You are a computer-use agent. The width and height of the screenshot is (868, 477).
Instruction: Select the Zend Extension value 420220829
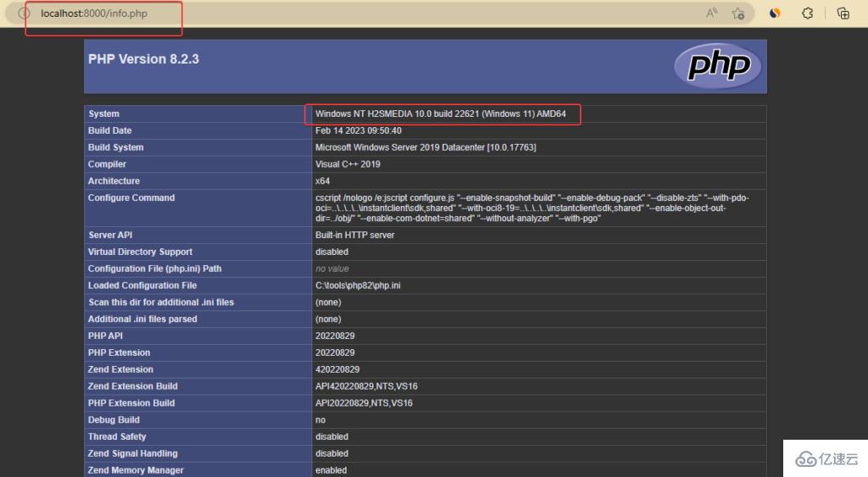337,369
